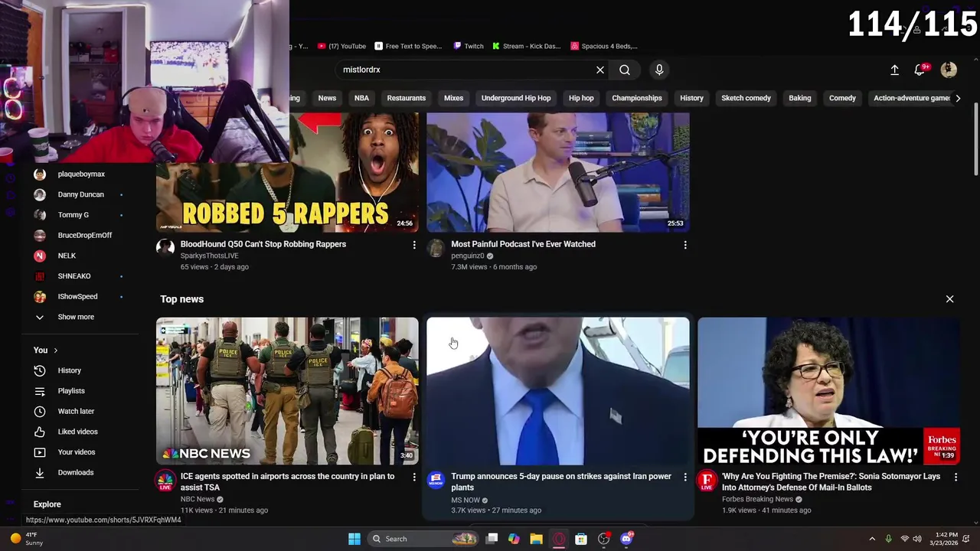Screen dimensions: 980x551
Task: Select the Baking chip
Action: coord(800,98)
